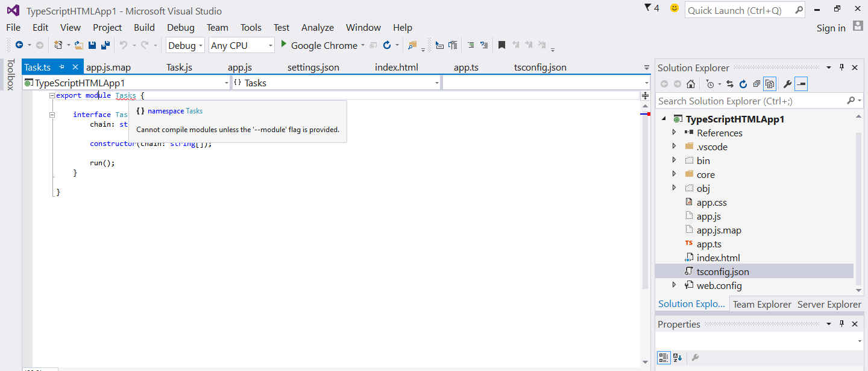Collapse the TypeScriptHTMLApp1 project node
Viewport: 868px width, 371px height.
click(664, 119)
